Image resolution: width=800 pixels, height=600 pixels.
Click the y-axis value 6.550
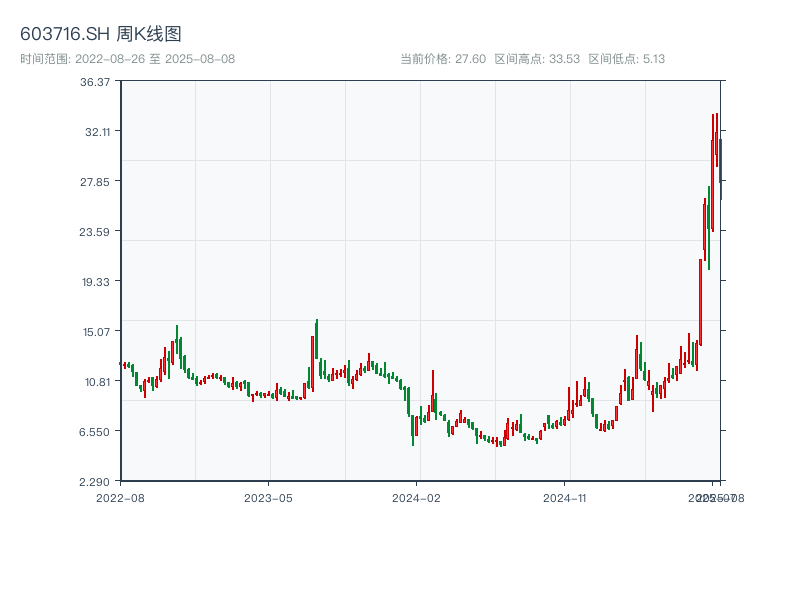tap(94, 432)
